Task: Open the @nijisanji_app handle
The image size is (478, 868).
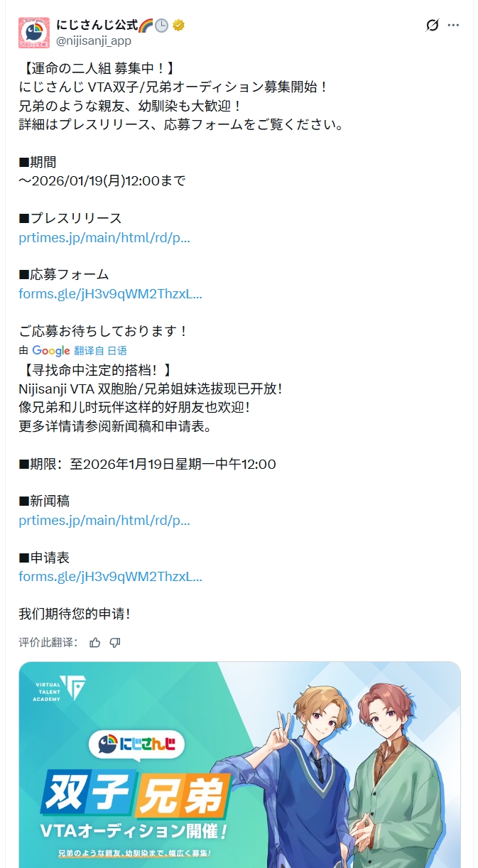Action: click(x=94, y=41)
